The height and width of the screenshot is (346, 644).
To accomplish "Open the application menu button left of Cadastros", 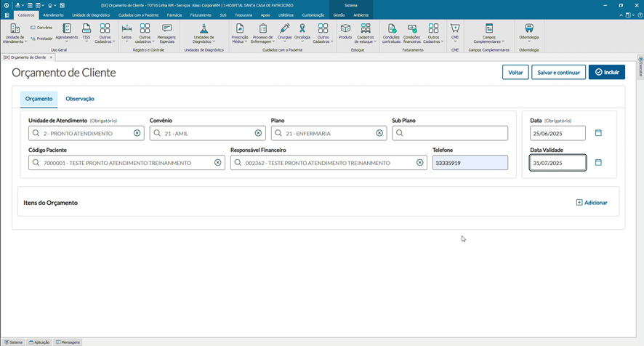I will coord(7,15).
